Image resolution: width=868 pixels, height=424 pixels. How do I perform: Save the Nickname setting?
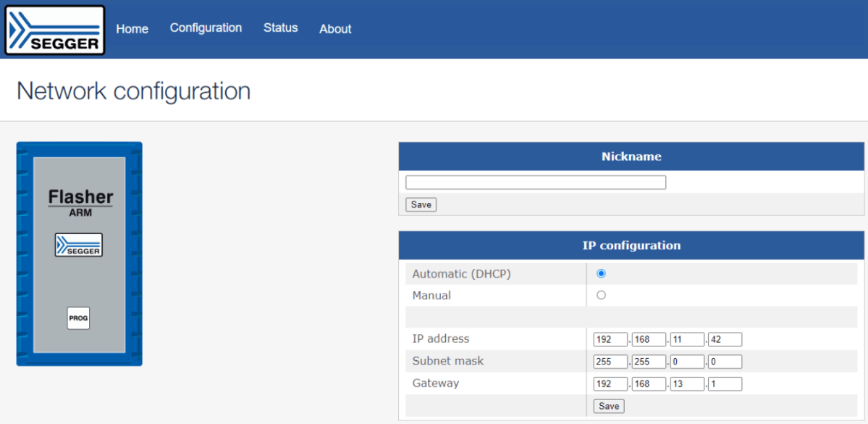tap(421, 205)
